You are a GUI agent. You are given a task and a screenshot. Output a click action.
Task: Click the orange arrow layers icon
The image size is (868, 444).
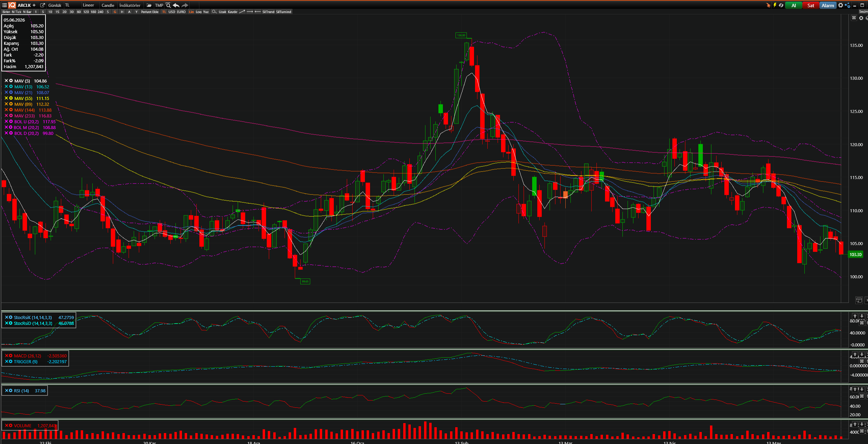(x=768, y=5)
